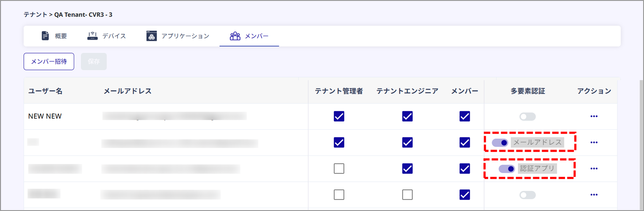
Task: Click the メンバー招待 button
Action: 49,61
